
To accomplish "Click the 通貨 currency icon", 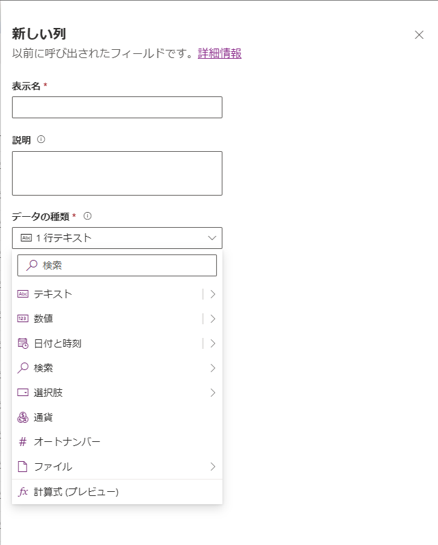I will point(23,417).
